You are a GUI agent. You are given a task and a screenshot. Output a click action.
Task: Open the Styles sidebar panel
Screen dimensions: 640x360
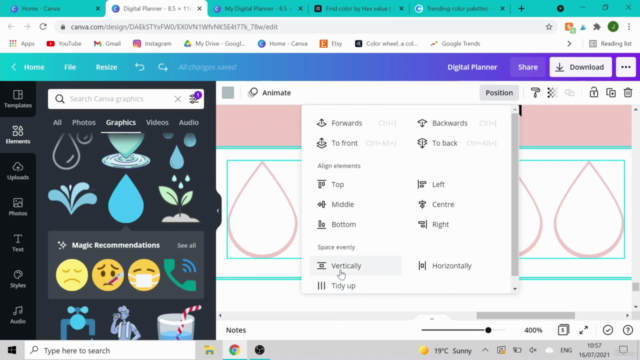(18, 278)
